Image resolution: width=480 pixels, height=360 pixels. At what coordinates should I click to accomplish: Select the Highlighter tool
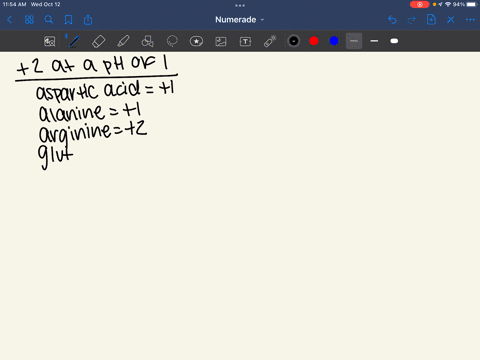(x=123, y=41)
